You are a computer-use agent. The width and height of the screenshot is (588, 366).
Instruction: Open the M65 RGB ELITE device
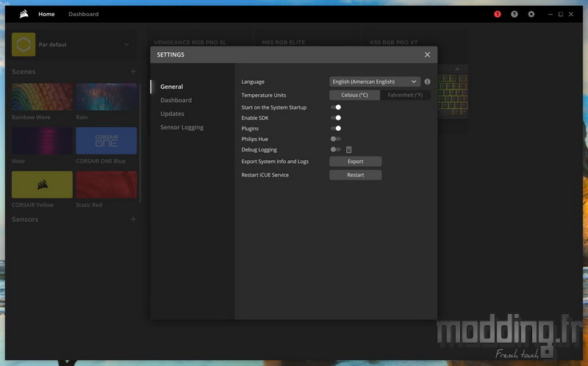(284, 43)
